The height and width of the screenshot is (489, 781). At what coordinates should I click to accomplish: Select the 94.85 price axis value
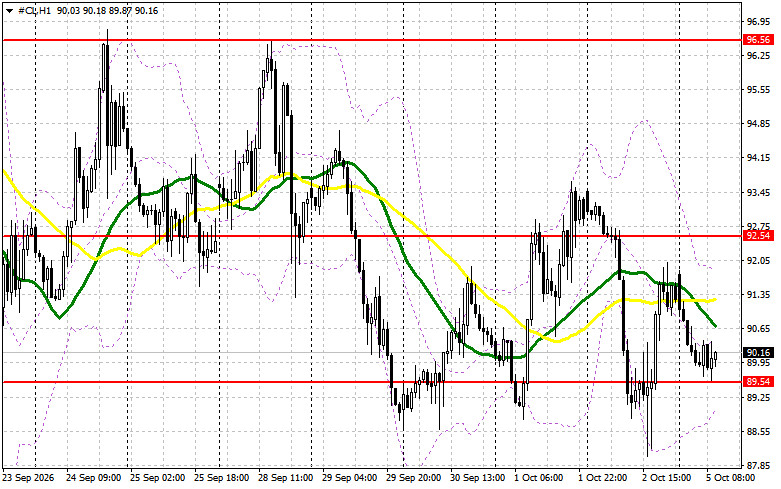coord(758,123)
